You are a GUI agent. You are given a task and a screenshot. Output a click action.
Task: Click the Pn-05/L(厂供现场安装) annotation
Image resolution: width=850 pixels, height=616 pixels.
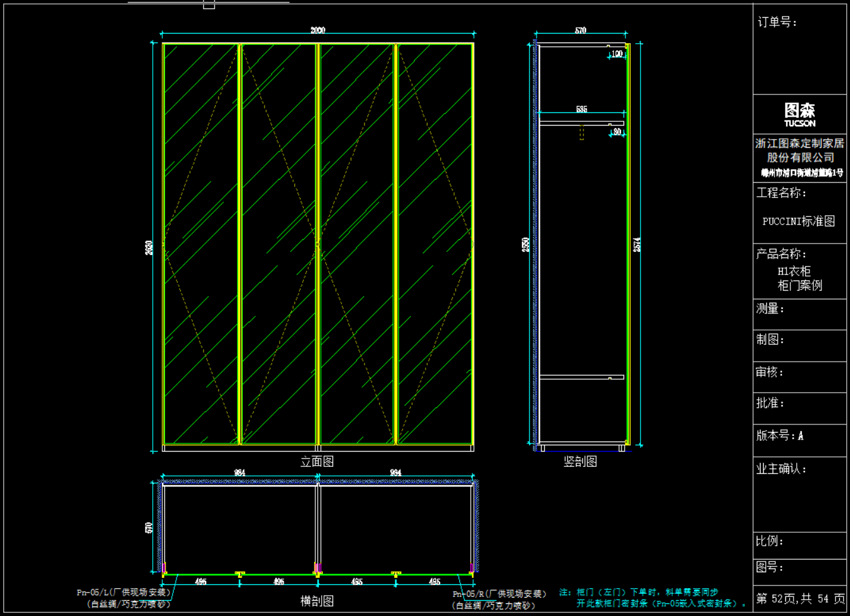pyautogui.click(x=124, y=593)
